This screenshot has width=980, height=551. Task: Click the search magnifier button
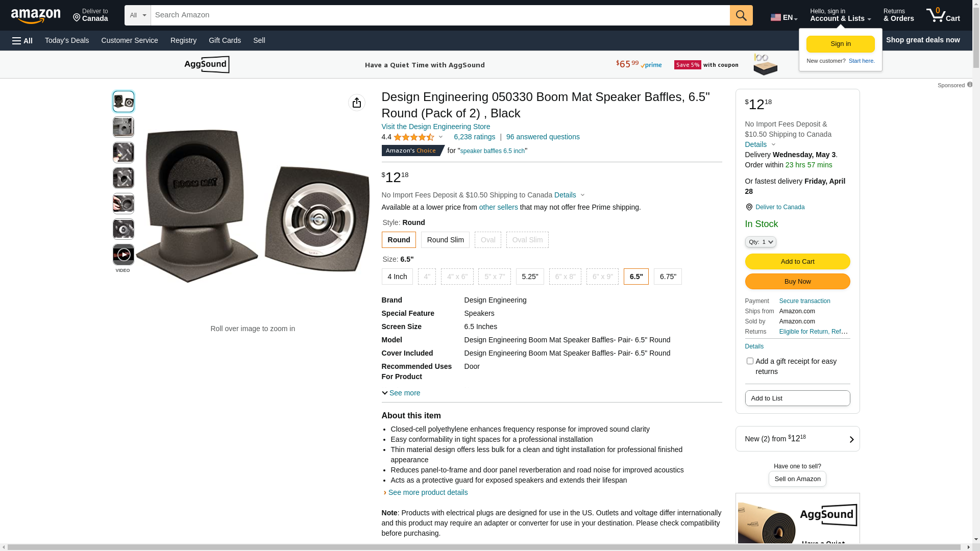741,15
